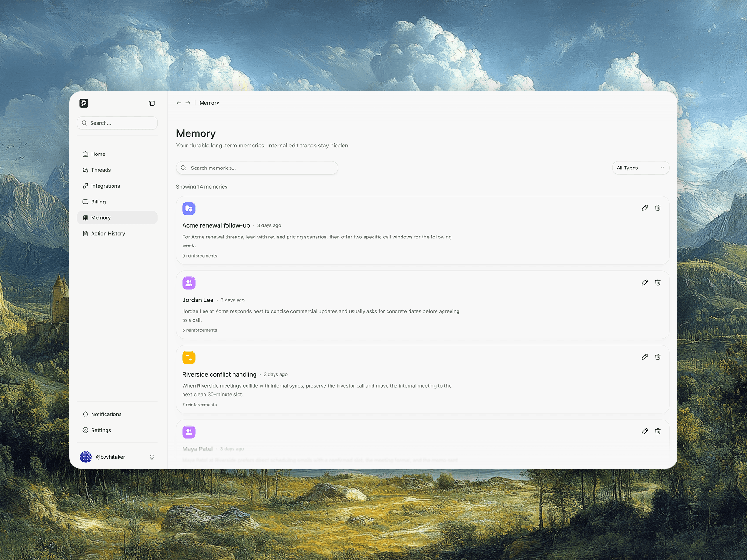Open the Billing page
Viewport: 747px width, 560px height.
coord(117,202)
